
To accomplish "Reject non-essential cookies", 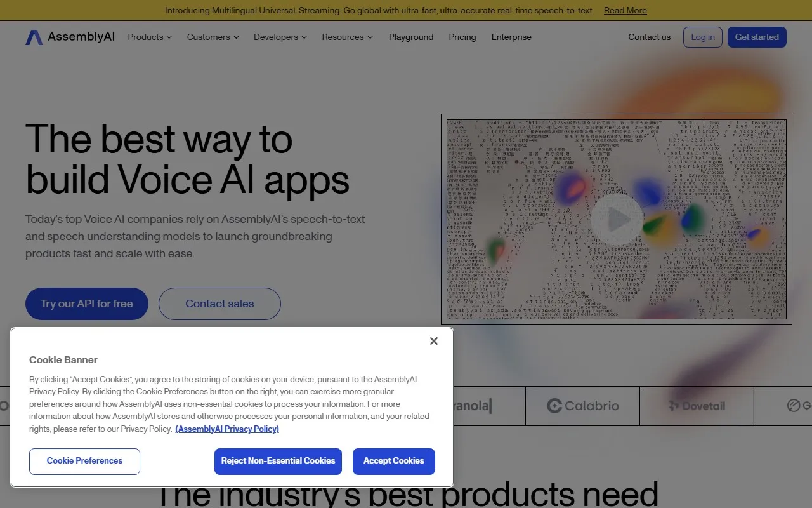I will [278, 461].
